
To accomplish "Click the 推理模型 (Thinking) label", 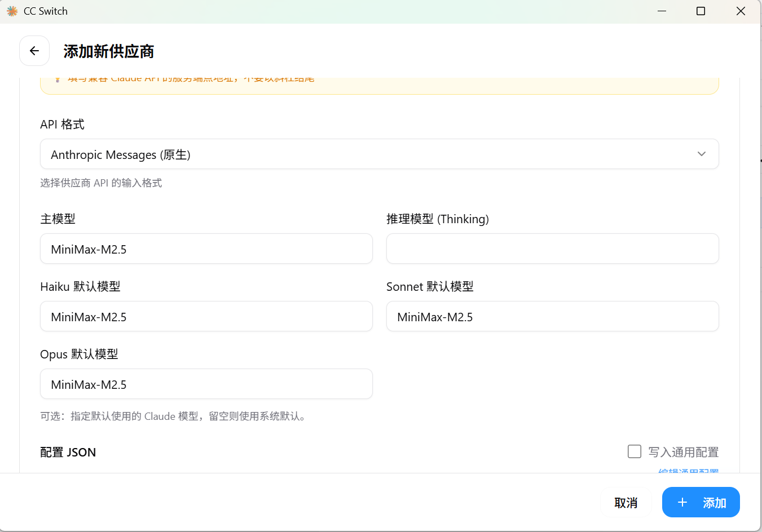I will tap(438, 219).
